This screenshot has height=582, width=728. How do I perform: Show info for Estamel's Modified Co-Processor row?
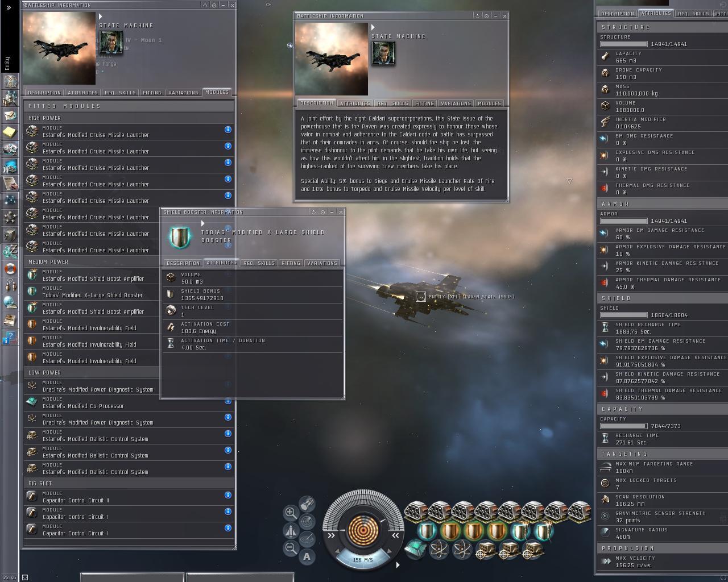click(x=227, y=401)
